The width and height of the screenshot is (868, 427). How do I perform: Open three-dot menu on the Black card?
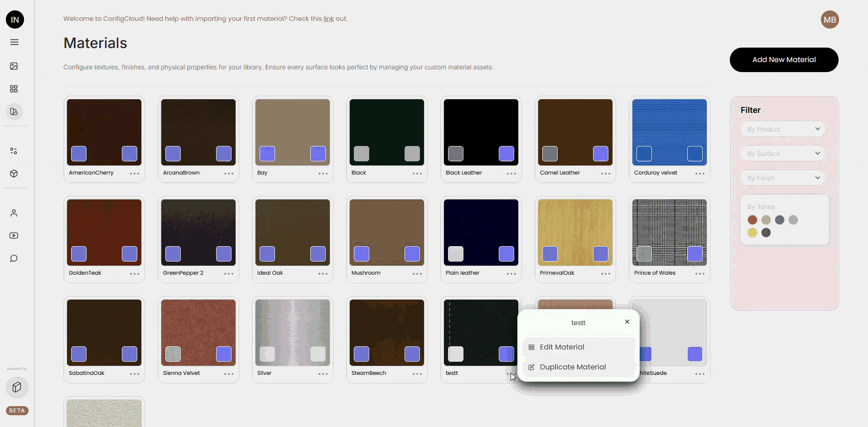tap(417, 174)
